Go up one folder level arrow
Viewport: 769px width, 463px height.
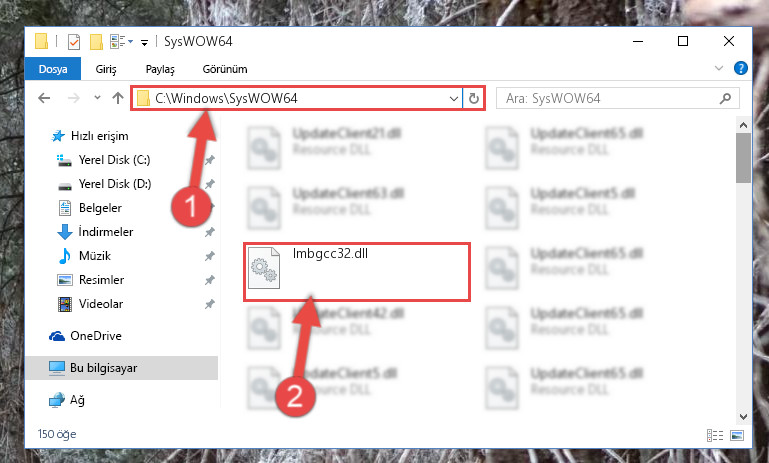tap(118, 98)
